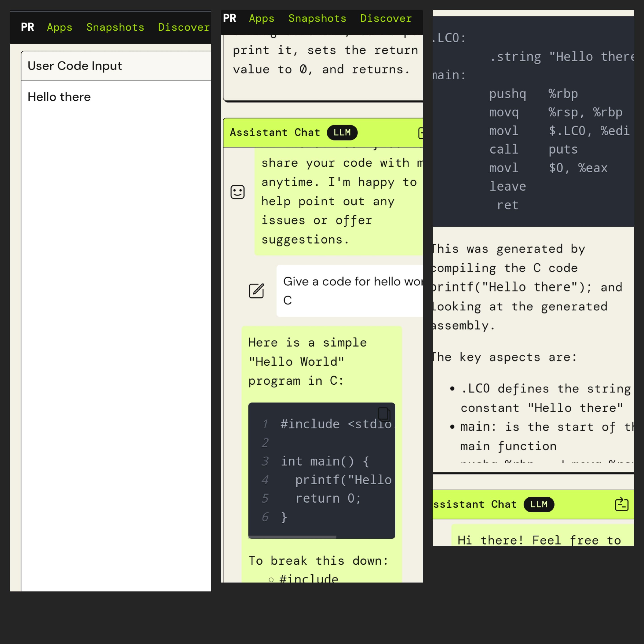Click the middle Assistant Chat panel title
This screenshot has width=644, height=644.
[275, 132]
